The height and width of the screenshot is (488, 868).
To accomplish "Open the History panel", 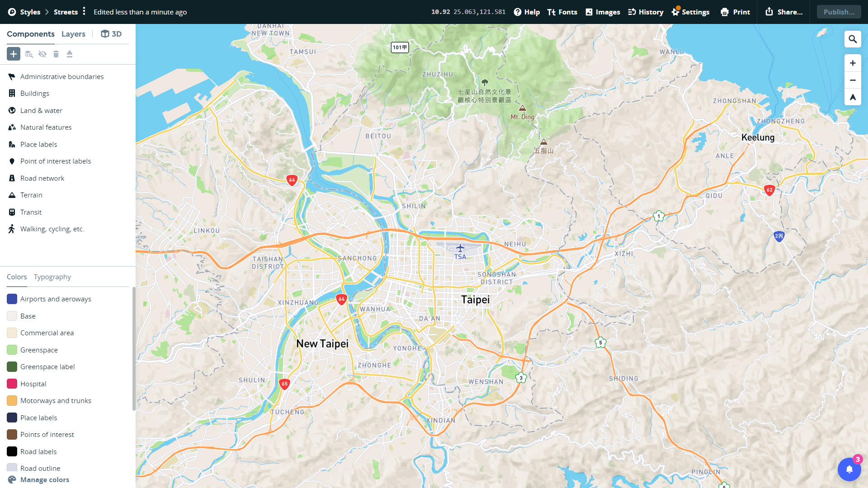I will pyautogui.click(x=646, y=12).
